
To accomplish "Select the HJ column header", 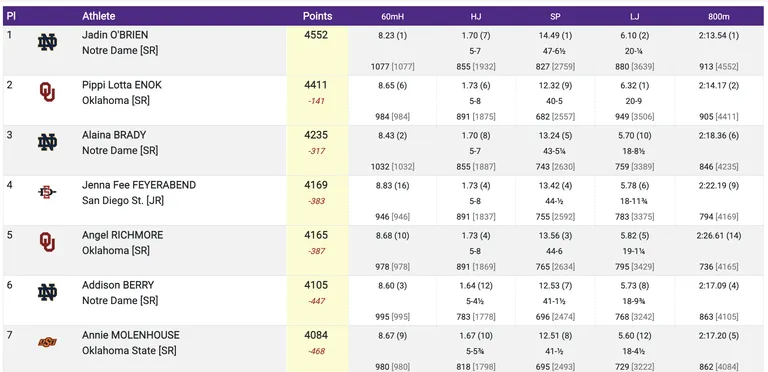I will (x=476, y=17).
